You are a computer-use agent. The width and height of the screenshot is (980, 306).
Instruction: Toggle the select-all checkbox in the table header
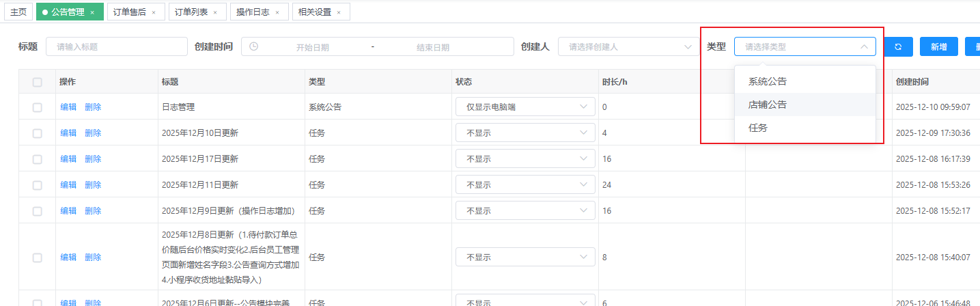click(38, 82)
